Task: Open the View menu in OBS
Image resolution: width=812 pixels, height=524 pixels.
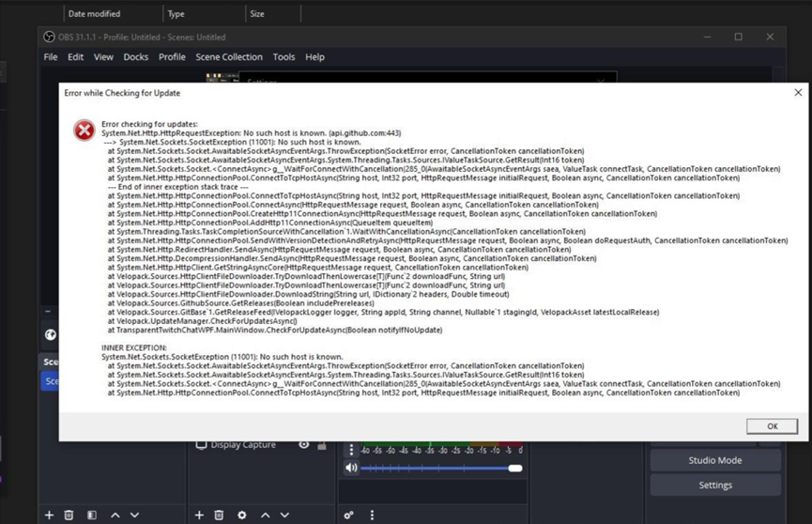Action: point(103,57)
